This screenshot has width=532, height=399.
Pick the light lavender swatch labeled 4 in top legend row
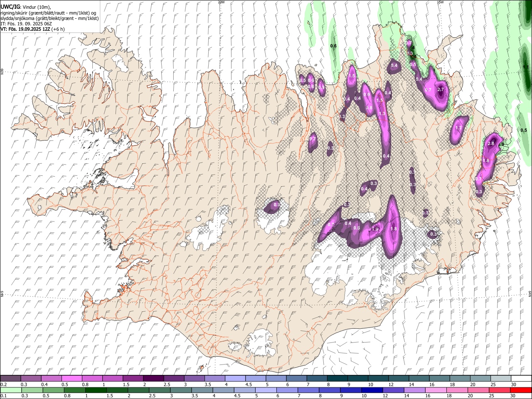tap(235, 378)
